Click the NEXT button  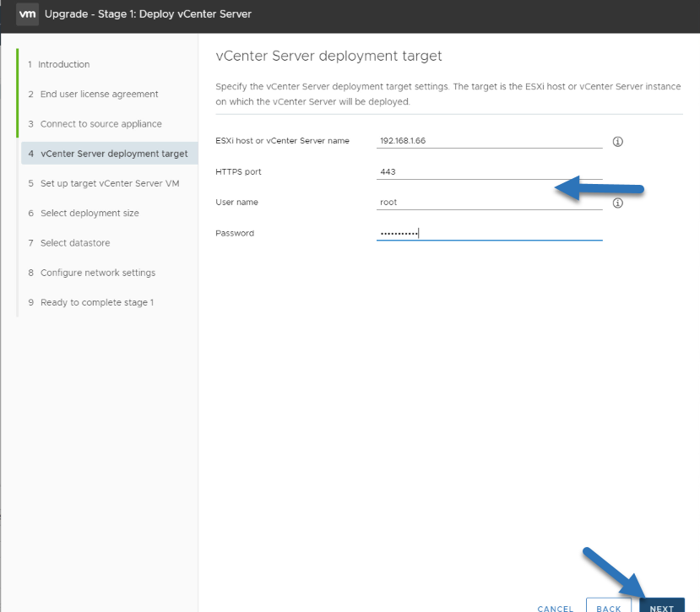tap(662, 605)
